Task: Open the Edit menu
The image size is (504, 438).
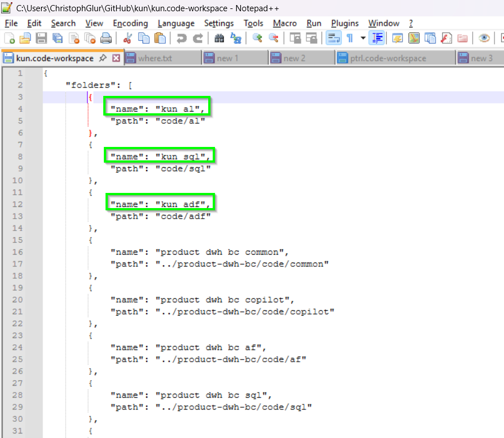Action: coord(34,24)
